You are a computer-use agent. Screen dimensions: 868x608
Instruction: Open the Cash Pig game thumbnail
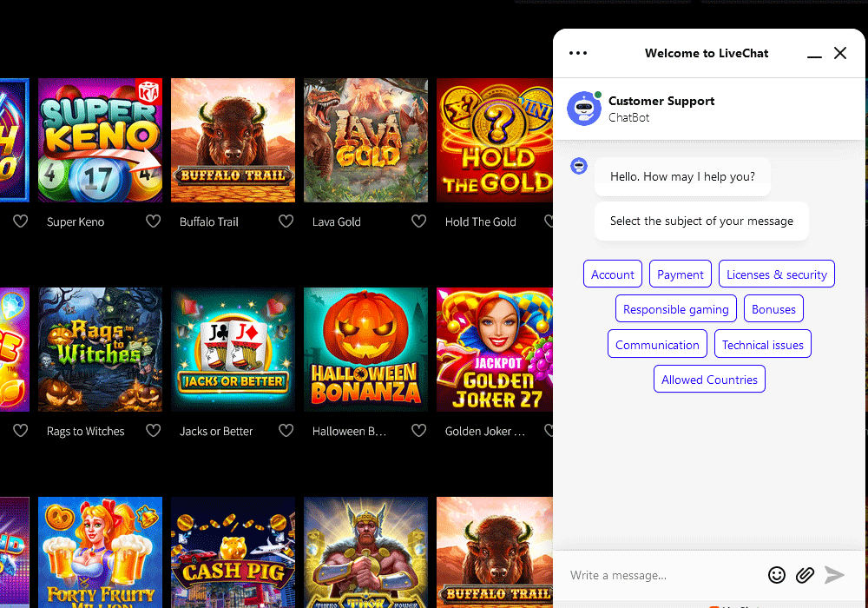[x=233, y=552]
